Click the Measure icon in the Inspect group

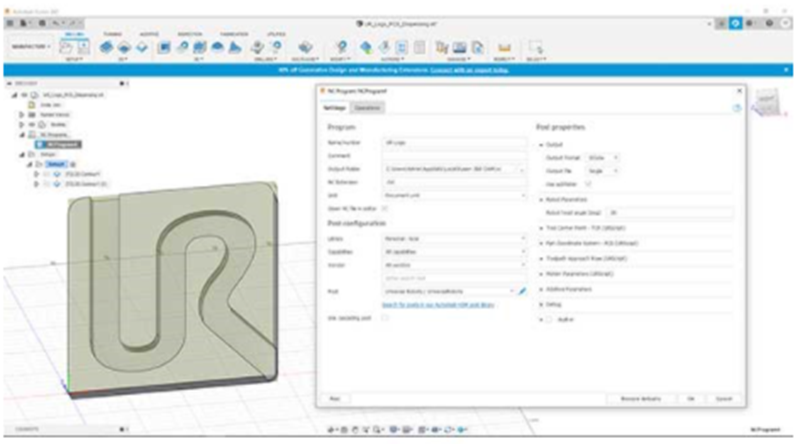pos(504,47)
